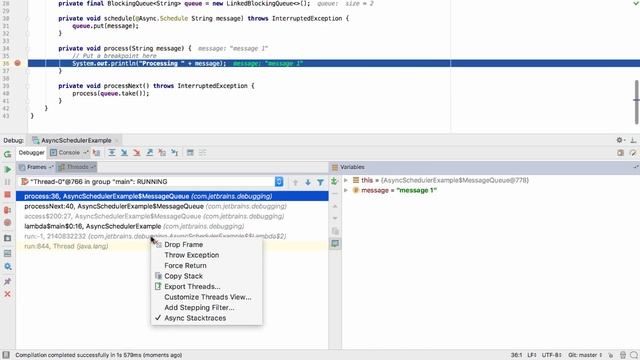Show watches in variables glasses icon
The image size is (640, 360).
pos(335,244)
